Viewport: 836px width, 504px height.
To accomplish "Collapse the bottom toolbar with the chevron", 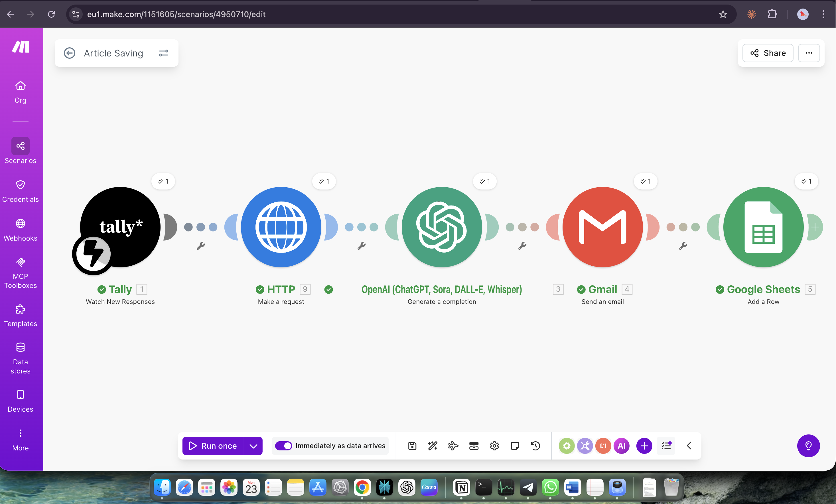I will pos(689,446).
